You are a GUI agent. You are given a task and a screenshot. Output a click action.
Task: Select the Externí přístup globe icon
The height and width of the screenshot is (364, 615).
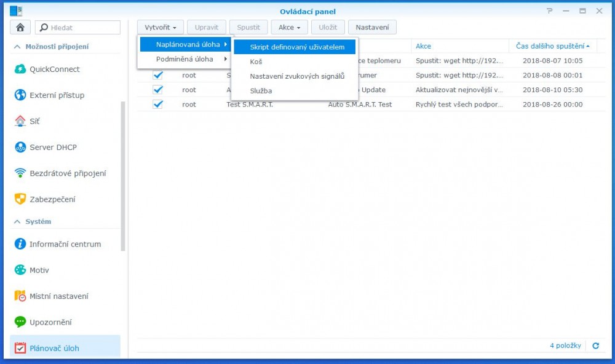tap(20, 95)
